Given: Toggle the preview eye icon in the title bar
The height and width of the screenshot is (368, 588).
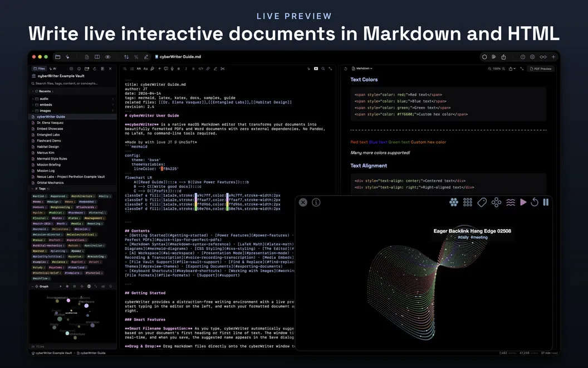Looking at the screenshot, I should [107, 57].
